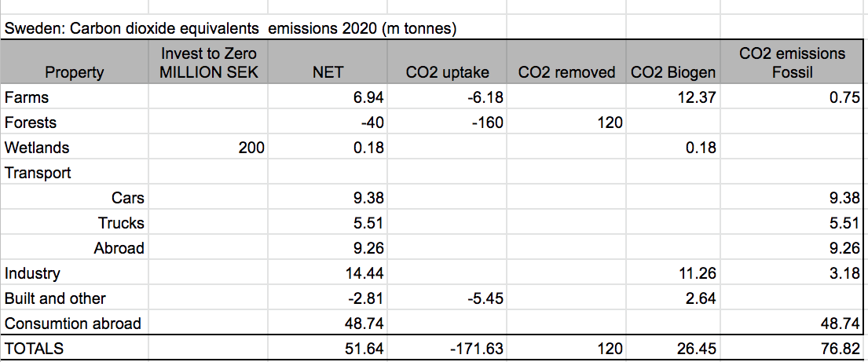Click the Farms CO2 Biogen value 12.37
The width and height of the screenshot is (868, 362).
click(x=698, y=97)
